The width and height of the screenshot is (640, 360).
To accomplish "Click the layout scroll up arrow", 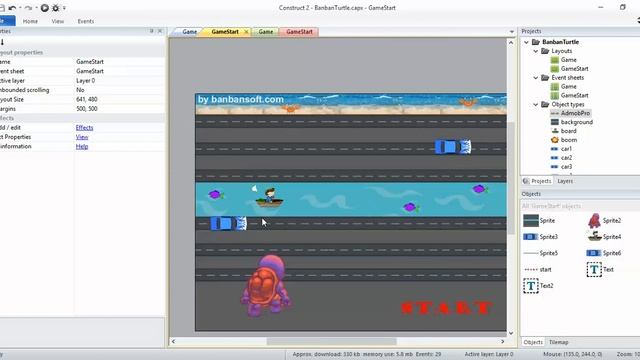I will coord(511,42).
